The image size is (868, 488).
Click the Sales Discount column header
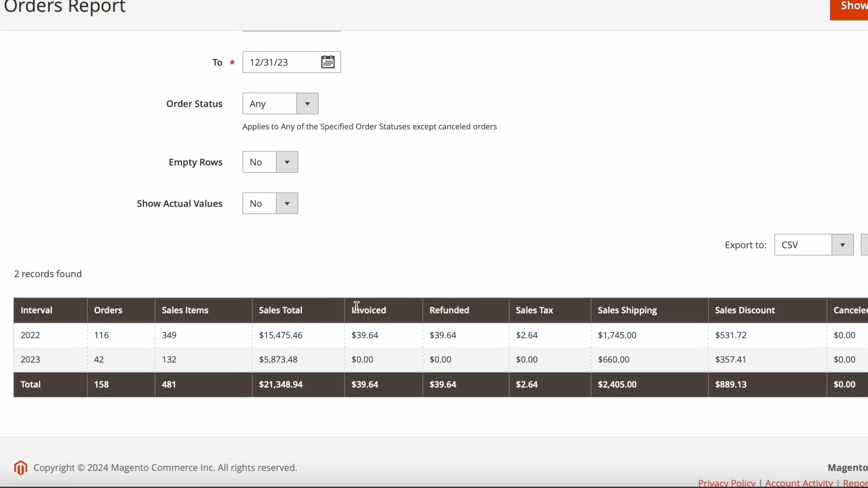(745, 310)
